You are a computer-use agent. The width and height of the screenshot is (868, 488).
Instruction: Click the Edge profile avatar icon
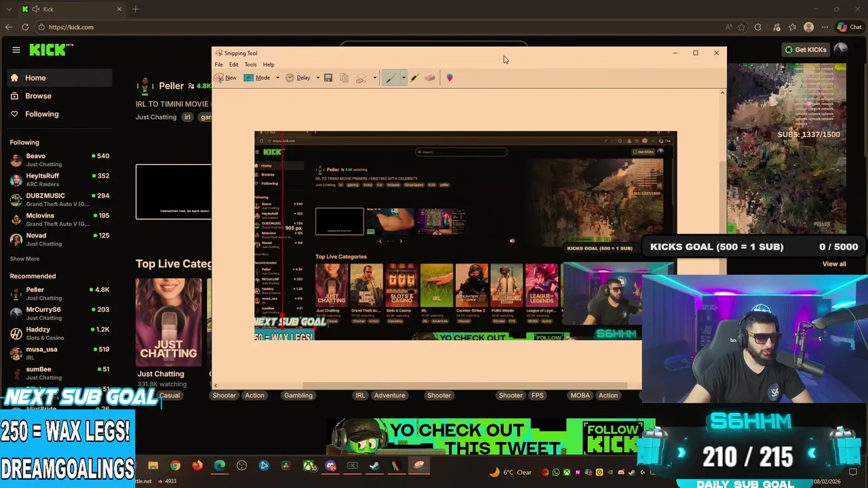pos(808,27)
